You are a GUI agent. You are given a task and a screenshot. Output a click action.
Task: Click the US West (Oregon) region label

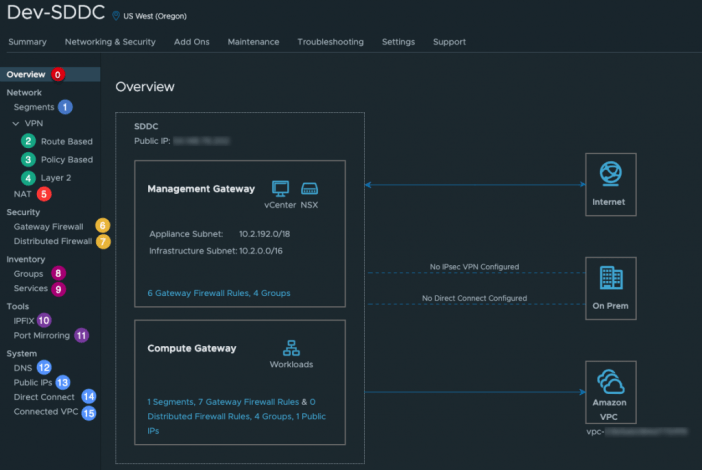[x=155, y=16]
